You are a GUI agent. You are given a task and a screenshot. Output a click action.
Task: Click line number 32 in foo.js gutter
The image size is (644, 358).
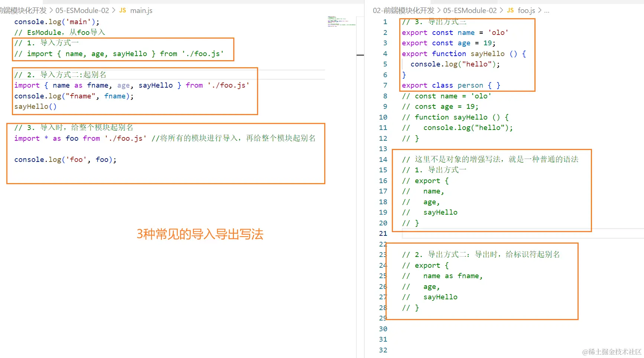383,350
